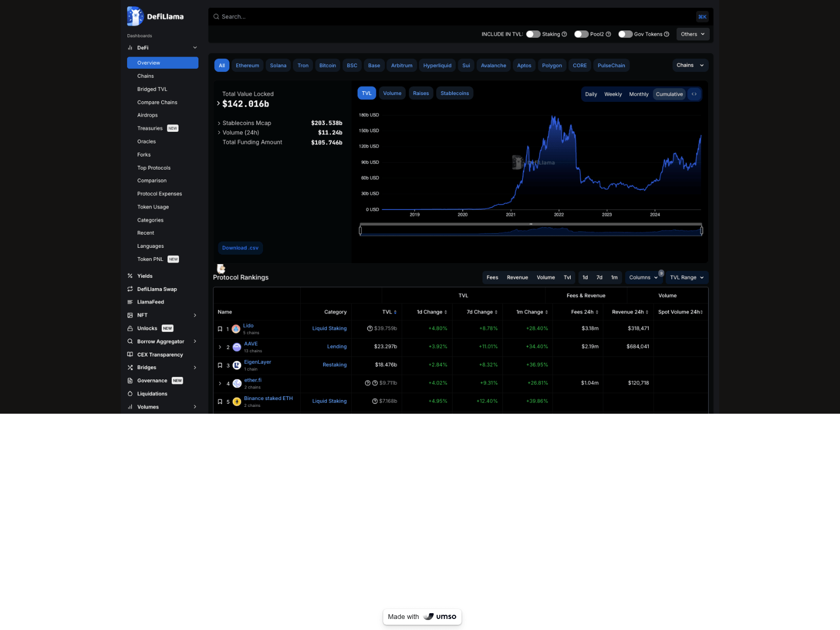Expand Total Value Locked breakdown
Image resolution: width=840 pixels, height=630 pixels.
[x=218, y=103]
